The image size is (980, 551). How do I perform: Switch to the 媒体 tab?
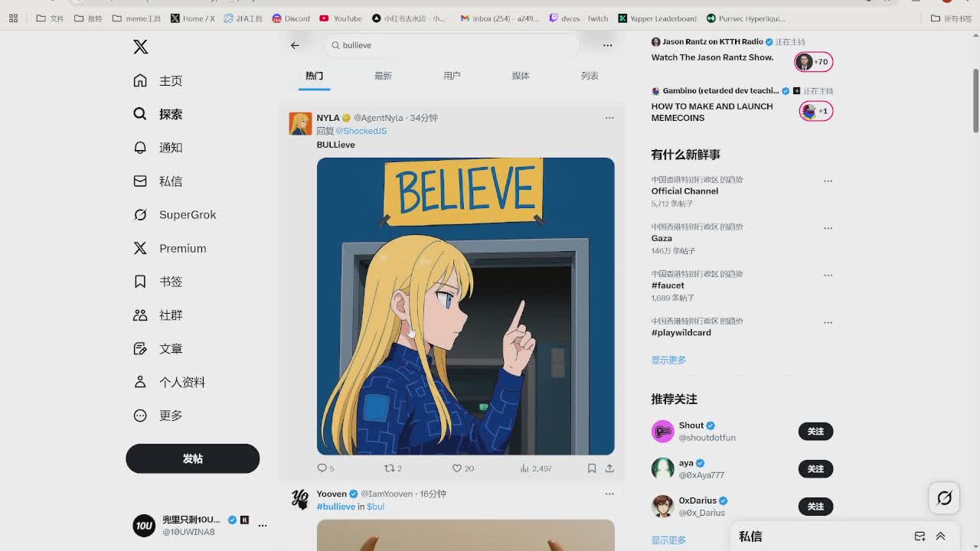(x=521, y=76)
